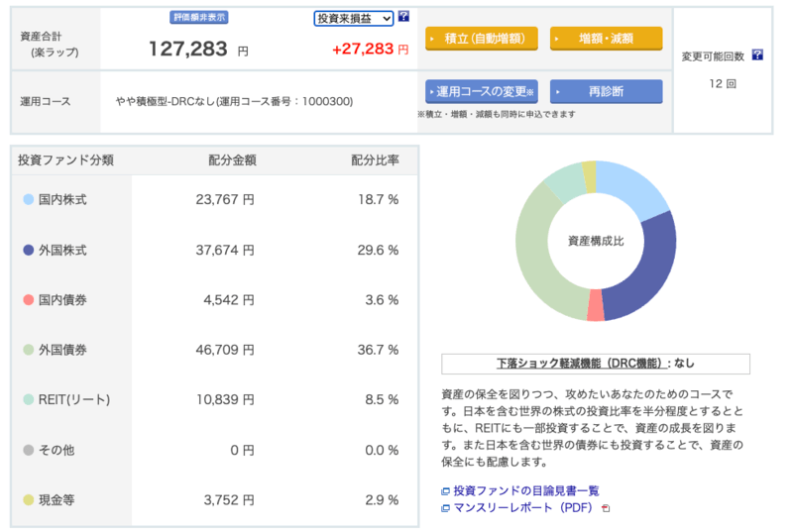The height and width of the screenshot is (532, 793).
Task: Click the 評価額非表示 toggle button
Action: [x=199, y=17]
